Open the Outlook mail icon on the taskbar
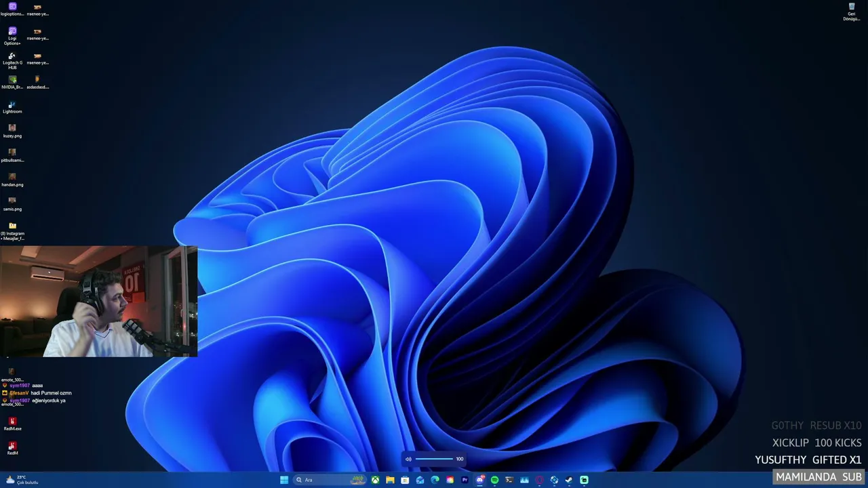Screen dimensions: 868x488 (x=420, y=480)
